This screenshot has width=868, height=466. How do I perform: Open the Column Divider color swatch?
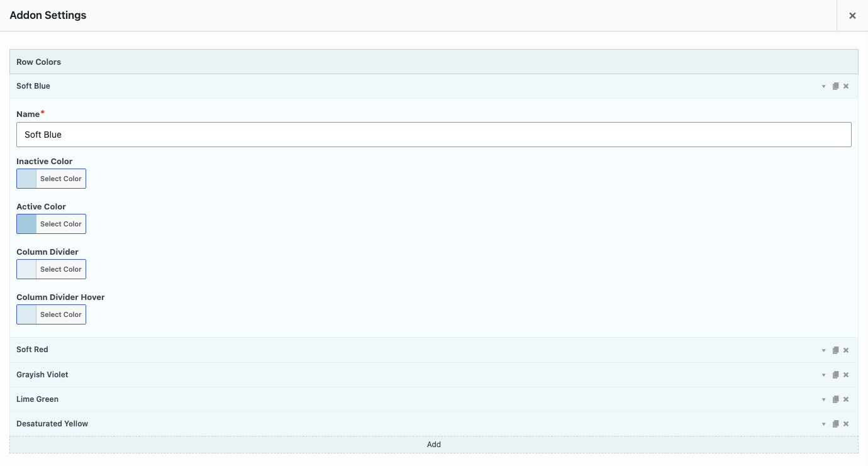tap(26, 269)
